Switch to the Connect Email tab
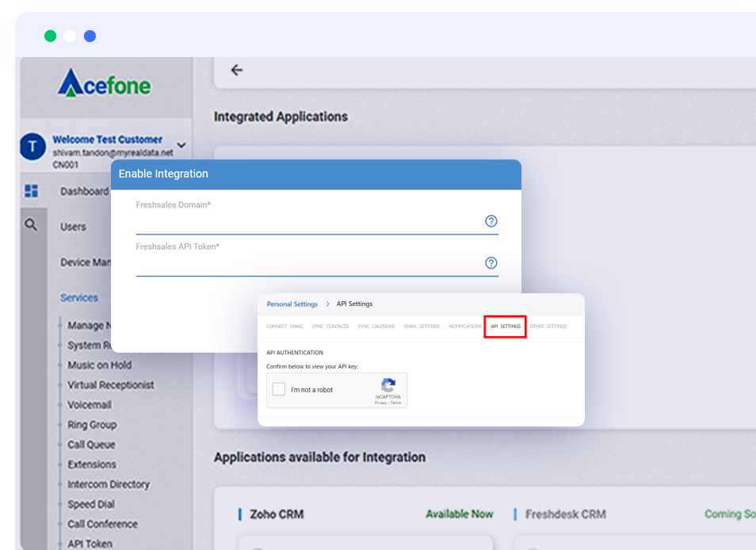The height and width of the screenshot is (550, 756). tap(284, 327)
